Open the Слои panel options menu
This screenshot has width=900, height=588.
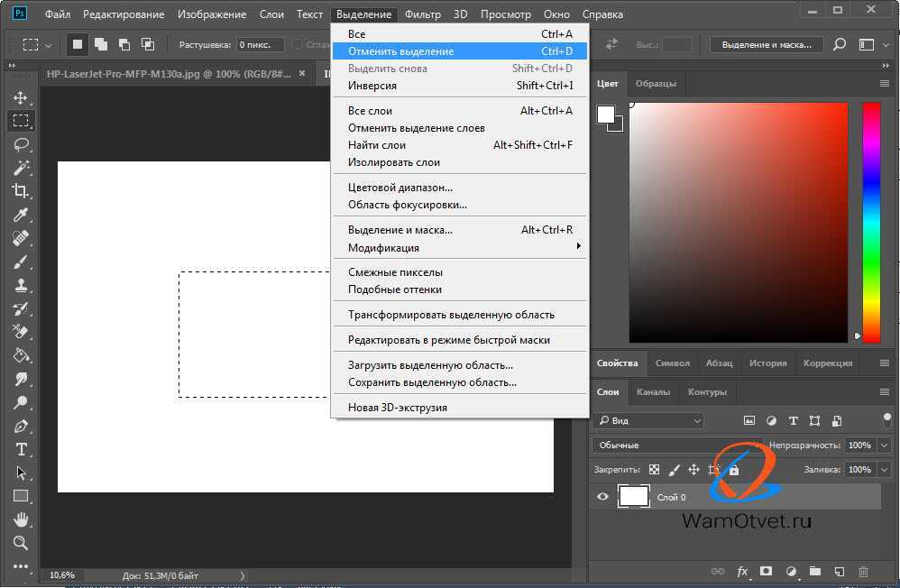tap(885, 392)
